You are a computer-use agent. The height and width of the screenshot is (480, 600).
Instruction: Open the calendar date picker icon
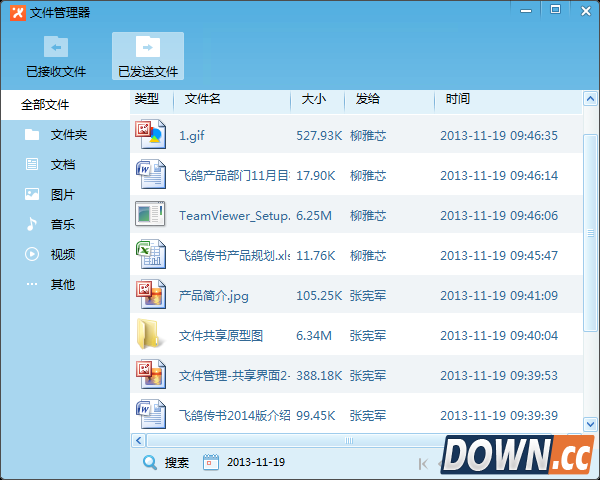point(210,462)
